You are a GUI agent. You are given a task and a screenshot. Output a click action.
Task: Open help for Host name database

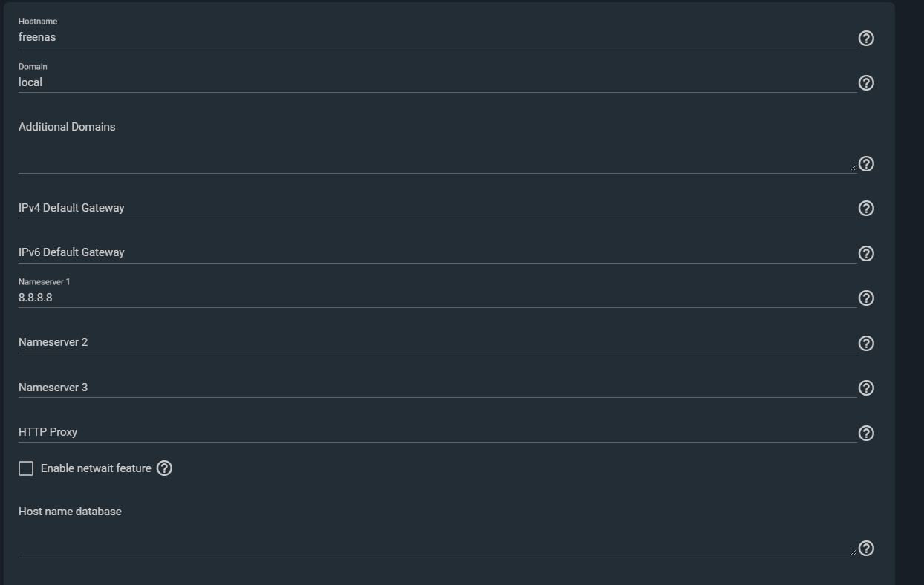tap(866, 549)
